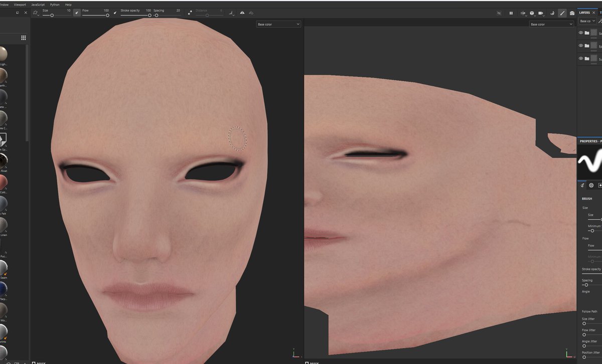The width and height of the screenshot is (602, 364).
Task: Open the Python menu
Action: [54, 4]
